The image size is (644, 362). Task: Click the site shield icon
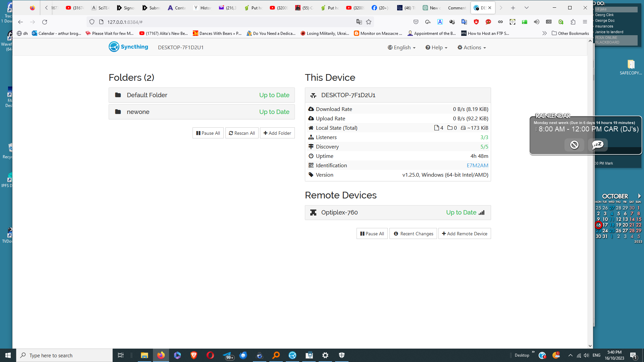tap(92, 22)
